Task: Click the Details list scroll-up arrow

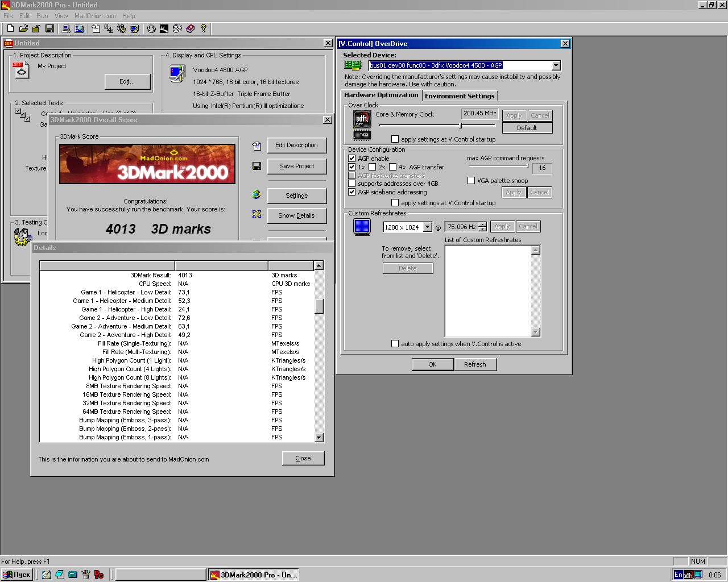Action: pos(319,265)
